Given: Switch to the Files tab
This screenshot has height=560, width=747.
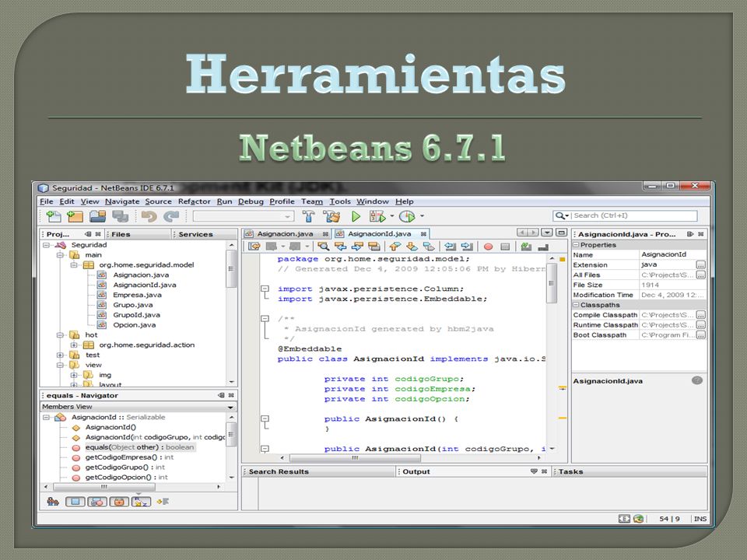Looking at the screenshot, I should pos(121,234).
